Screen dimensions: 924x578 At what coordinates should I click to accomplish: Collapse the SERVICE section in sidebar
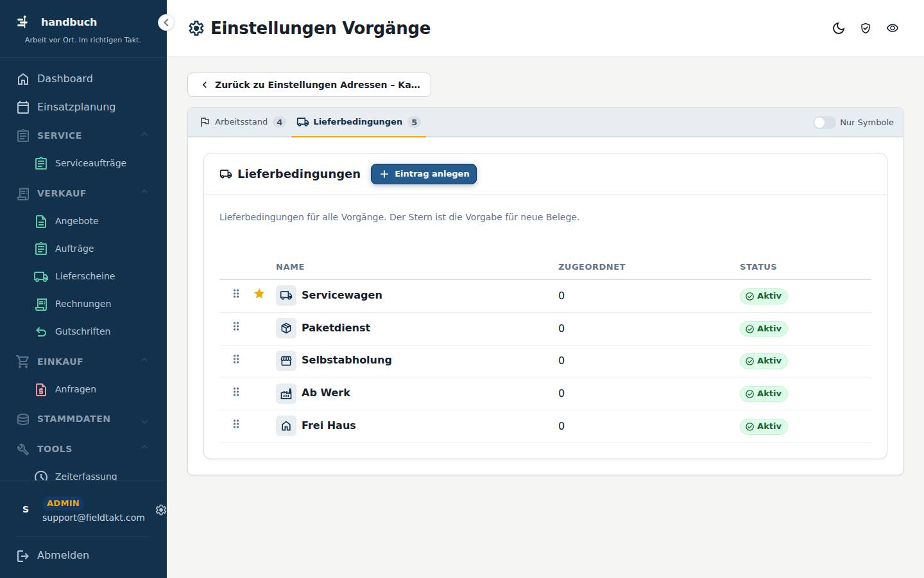click(x=144, y=135)
